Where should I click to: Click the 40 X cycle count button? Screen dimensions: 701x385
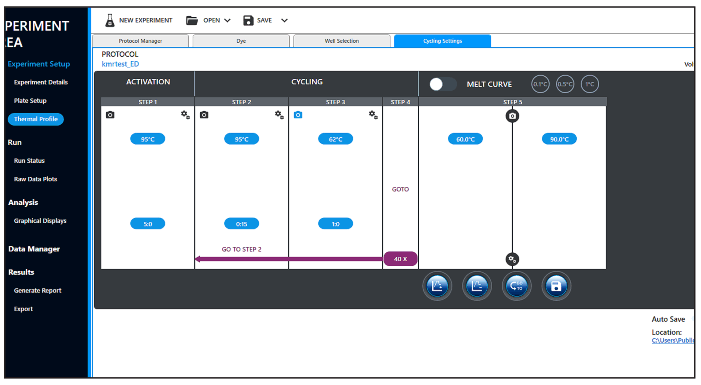(x=400, y=259)
